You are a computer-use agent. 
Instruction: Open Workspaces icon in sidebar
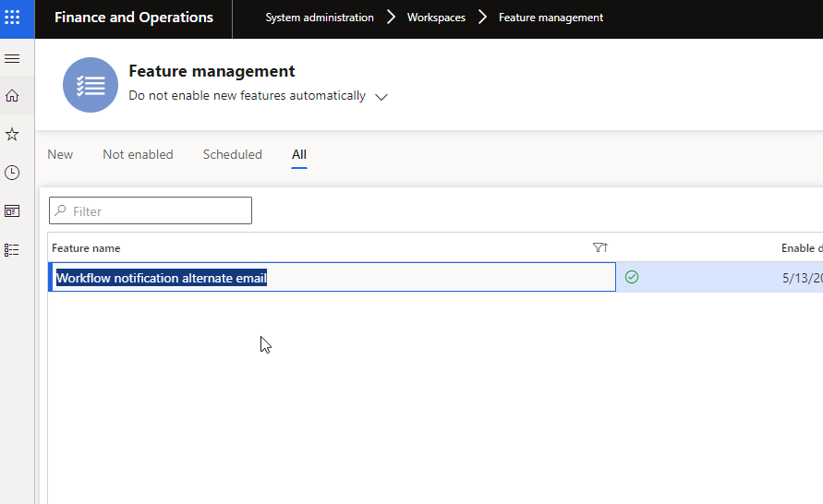point(12,211)
